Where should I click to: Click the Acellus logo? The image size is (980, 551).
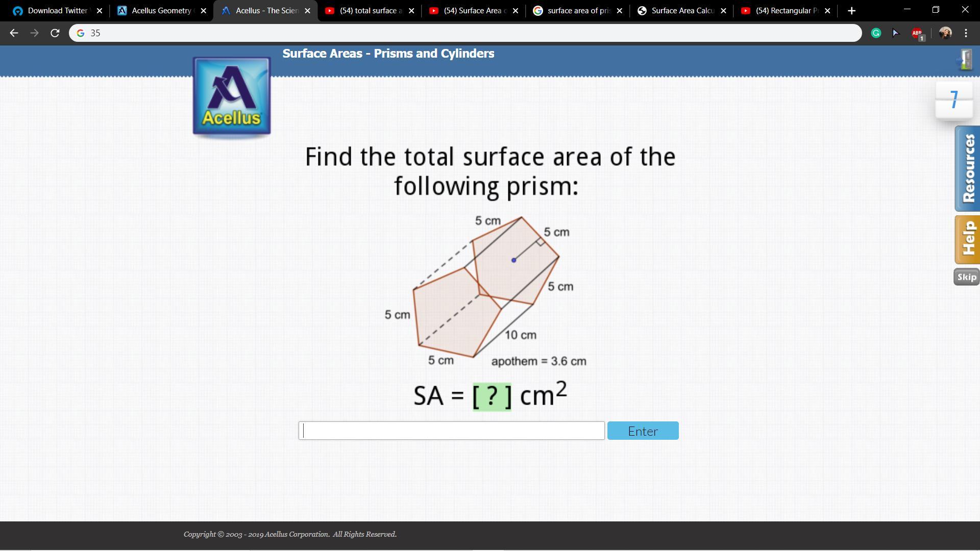[x=231, y=97]
